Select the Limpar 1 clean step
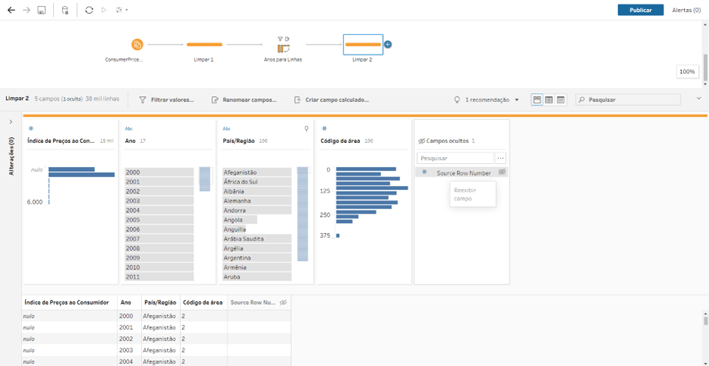This screenshot has width=709, height=366. click(x=204, y=44)
